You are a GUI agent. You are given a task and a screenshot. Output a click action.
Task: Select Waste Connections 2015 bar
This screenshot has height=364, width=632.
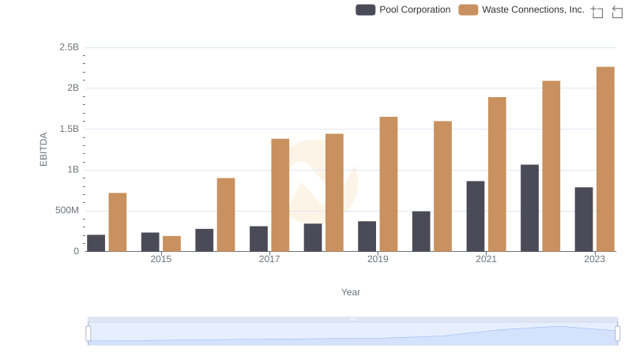point(171,244)
